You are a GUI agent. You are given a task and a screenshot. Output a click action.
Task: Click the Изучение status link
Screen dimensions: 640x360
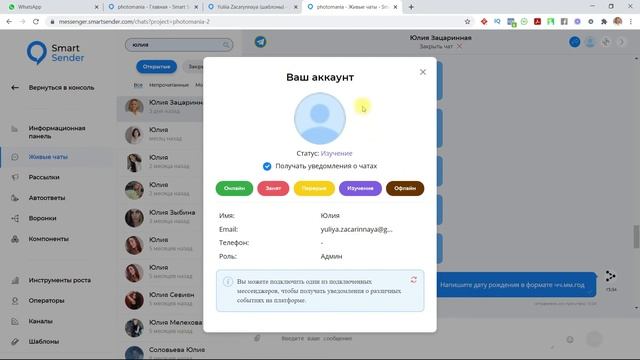point(336,153)
